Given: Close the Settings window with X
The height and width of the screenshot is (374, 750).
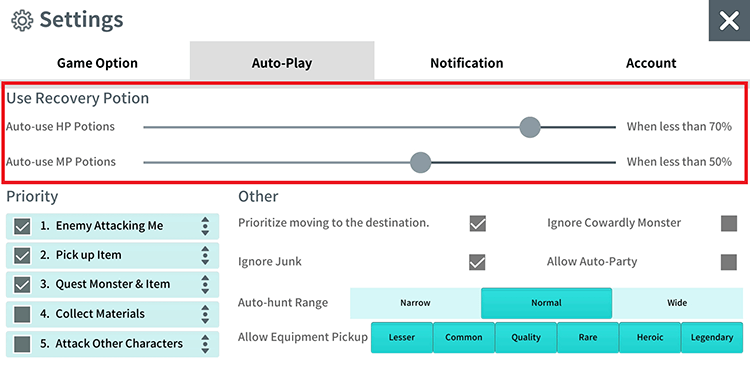Looking at the screenshot, I should pyautogui.click(x=729, y=20).
